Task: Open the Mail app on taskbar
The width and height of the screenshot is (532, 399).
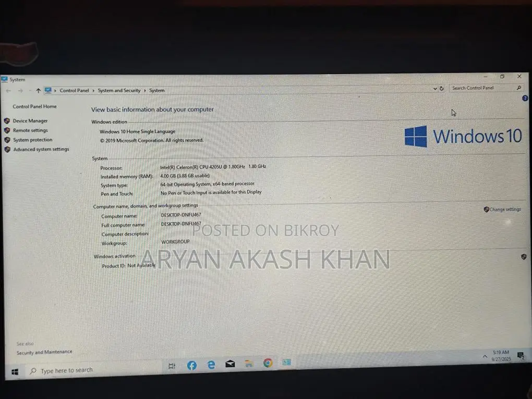Action: pyautogui.click(x=230, y=364)
